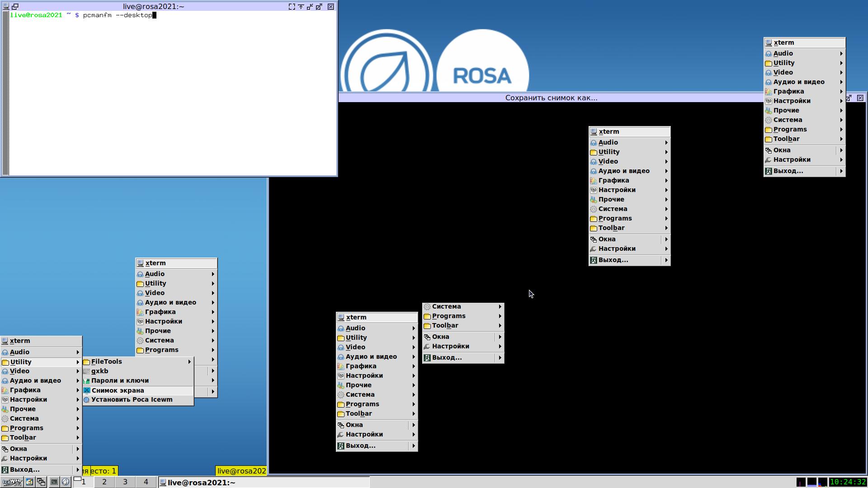Open the window list taskbar icon

(41, 482)
